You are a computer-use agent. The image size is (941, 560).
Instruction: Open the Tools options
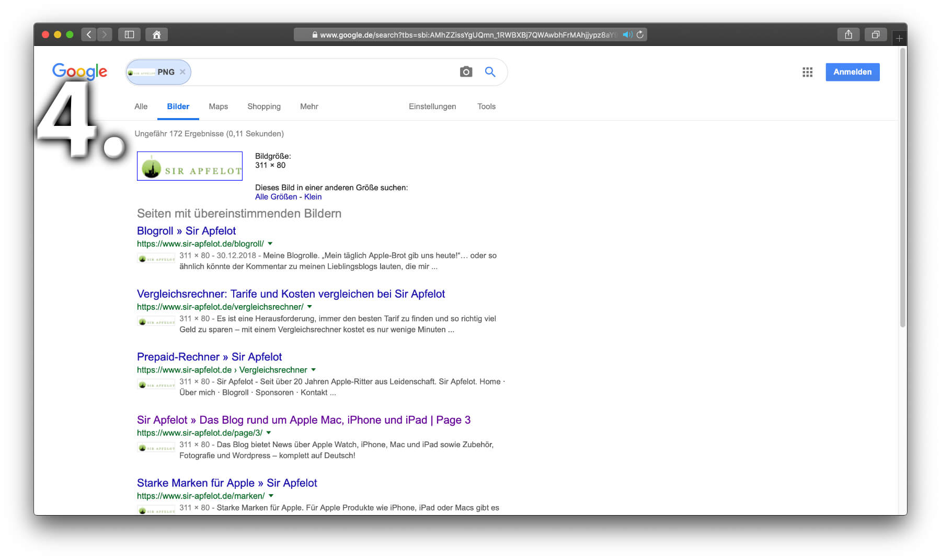pos(486,107)
